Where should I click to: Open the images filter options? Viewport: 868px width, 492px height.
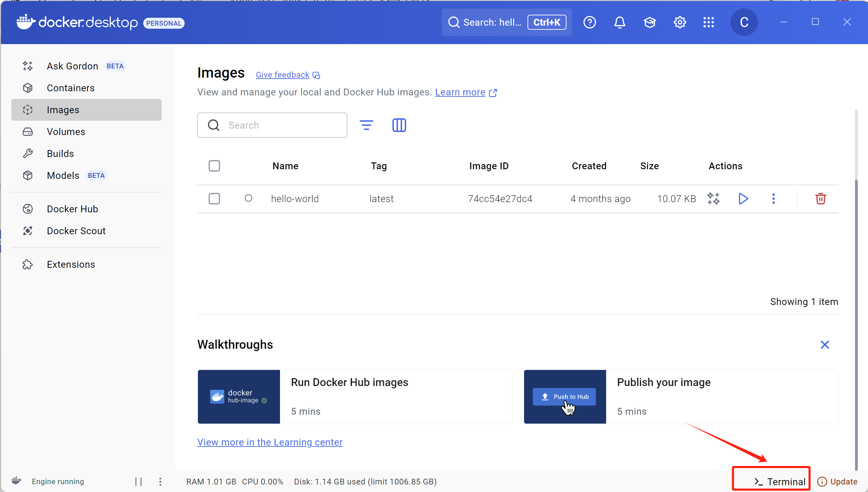tap(366, 125)
